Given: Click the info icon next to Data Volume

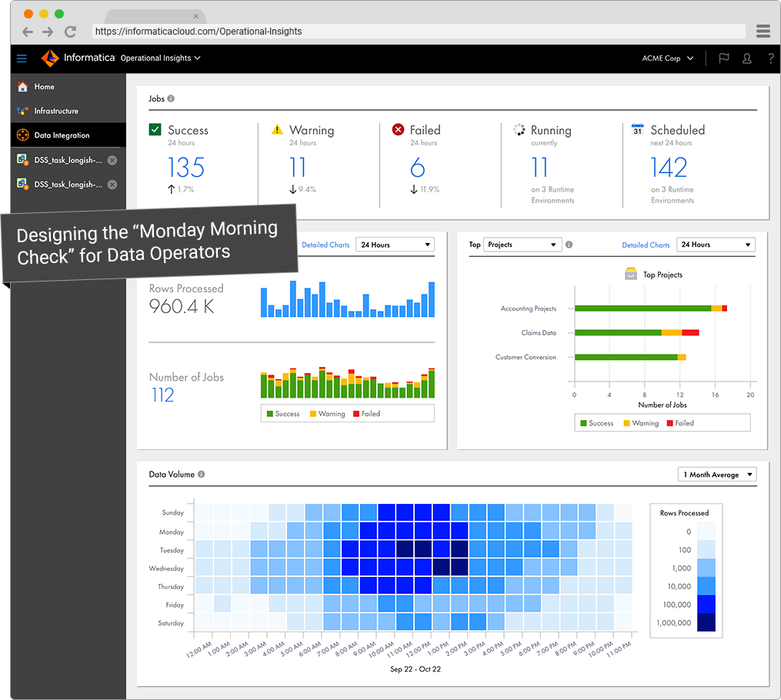Looking at the screenshot, I should (202, 474).
